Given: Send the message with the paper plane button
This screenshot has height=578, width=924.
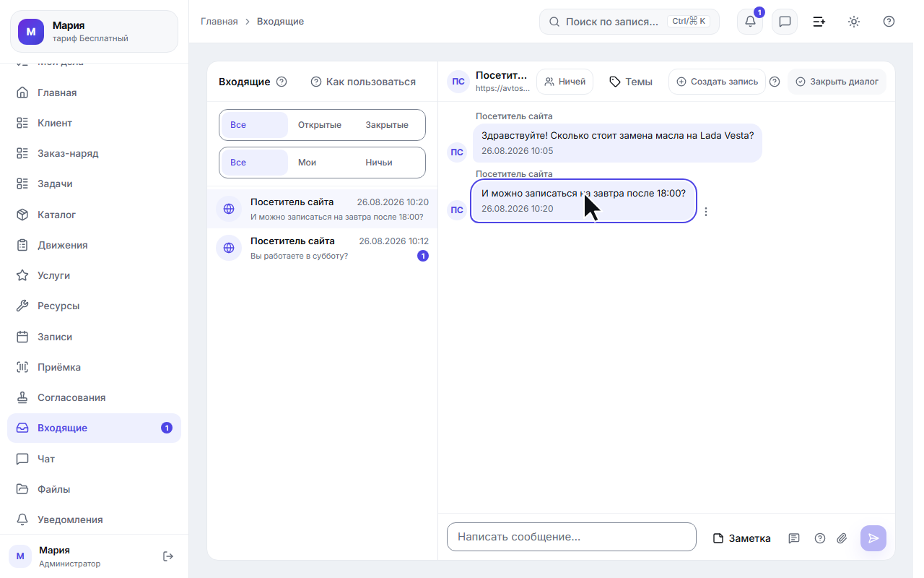Looking at the screenshot, I should 873,538.
